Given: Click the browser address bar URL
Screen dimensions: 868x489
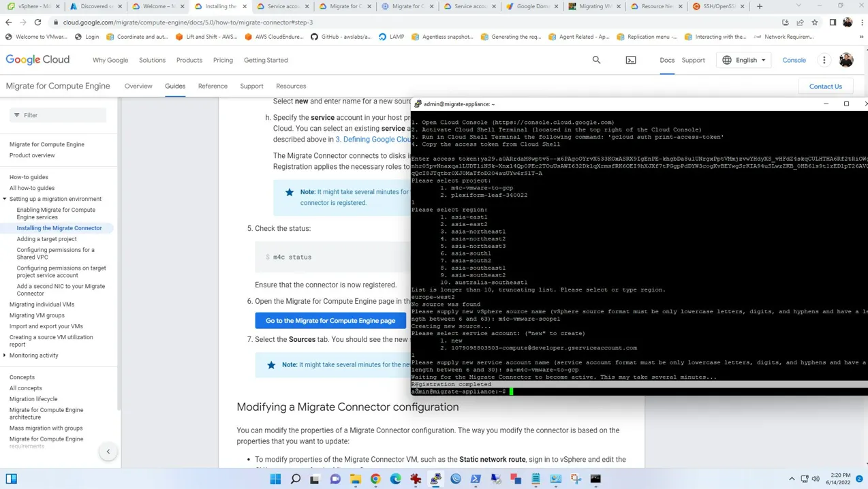Looking at the screenshot, I should [x=187, y=22].
